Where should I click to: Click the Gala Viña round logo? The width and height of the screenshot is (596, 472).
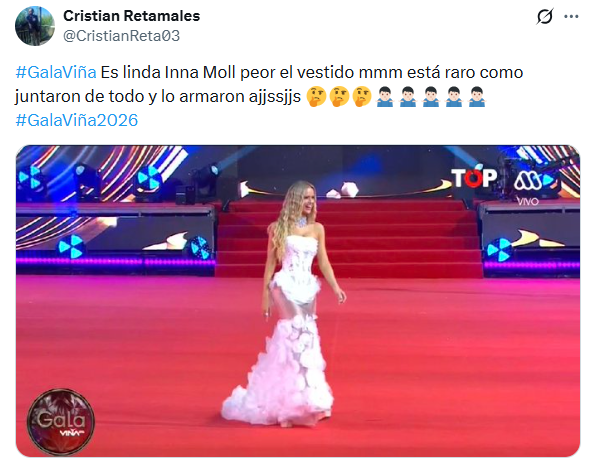(x=61, y=421)
